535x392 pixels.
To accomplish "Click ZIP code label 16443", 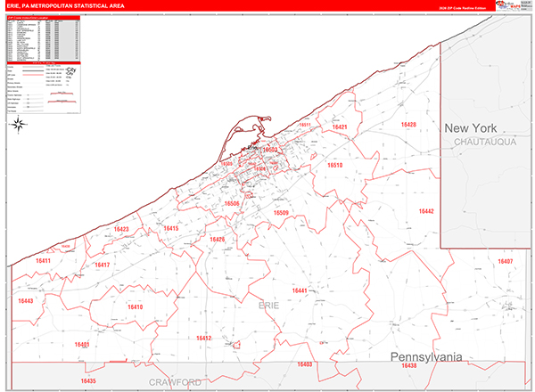I will [x=26, y=301].
